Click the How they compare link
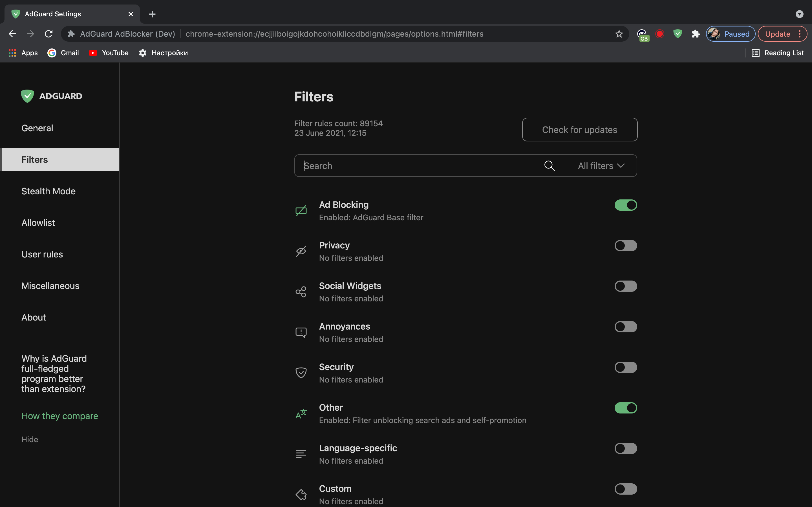This screenshot has height=507, width=812. pyautogui.click(x=59, y=415)
